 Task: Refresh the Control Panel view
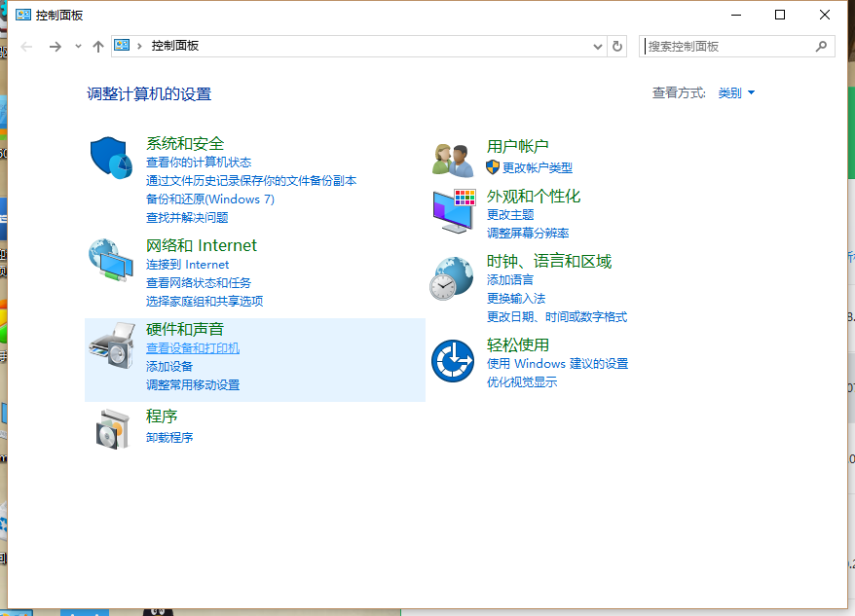(617, 47)
